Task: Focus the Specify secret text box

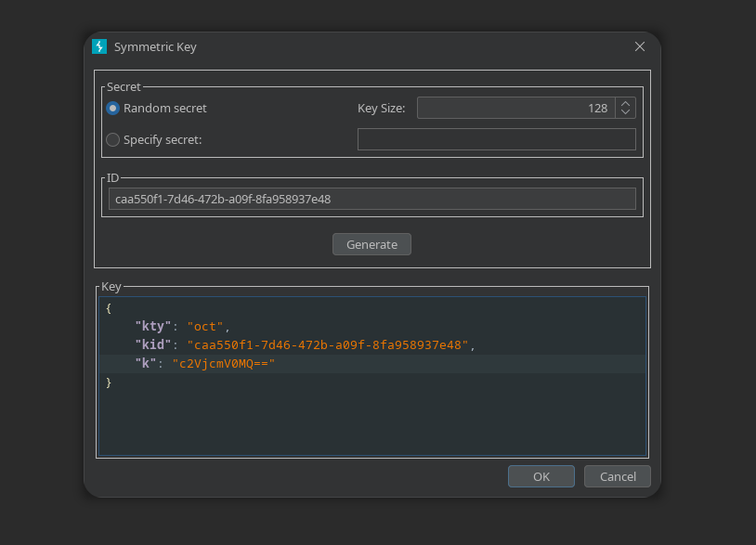Action: tap(496, 140)
